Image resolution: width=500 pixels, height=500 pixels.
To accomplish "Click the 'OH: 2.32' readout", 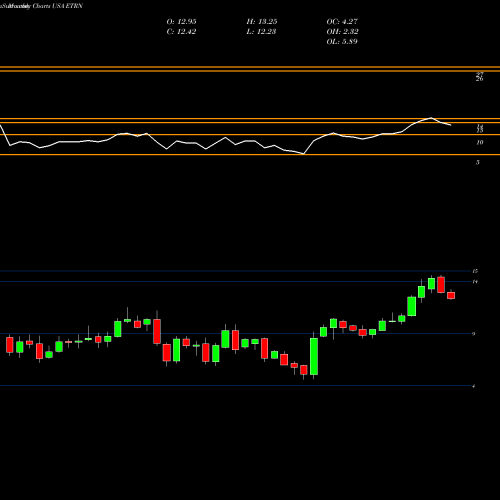I will tap(342, 32).
